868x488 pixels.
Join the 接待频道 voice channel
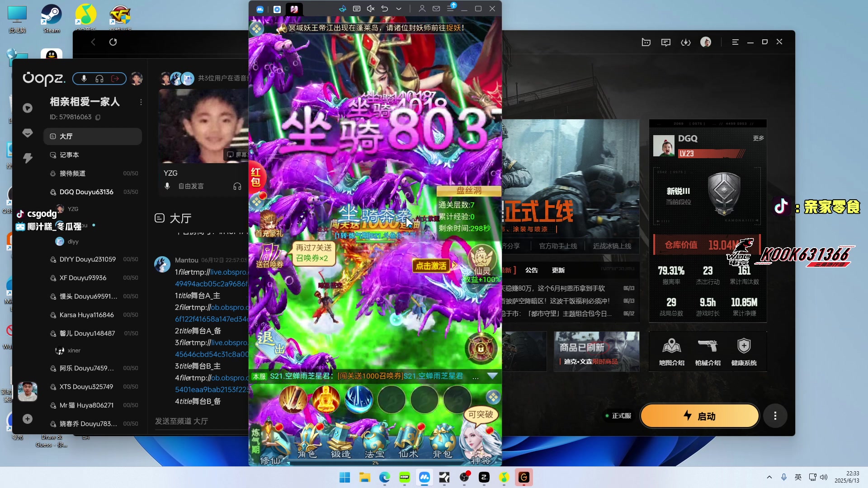pos(93,173)
